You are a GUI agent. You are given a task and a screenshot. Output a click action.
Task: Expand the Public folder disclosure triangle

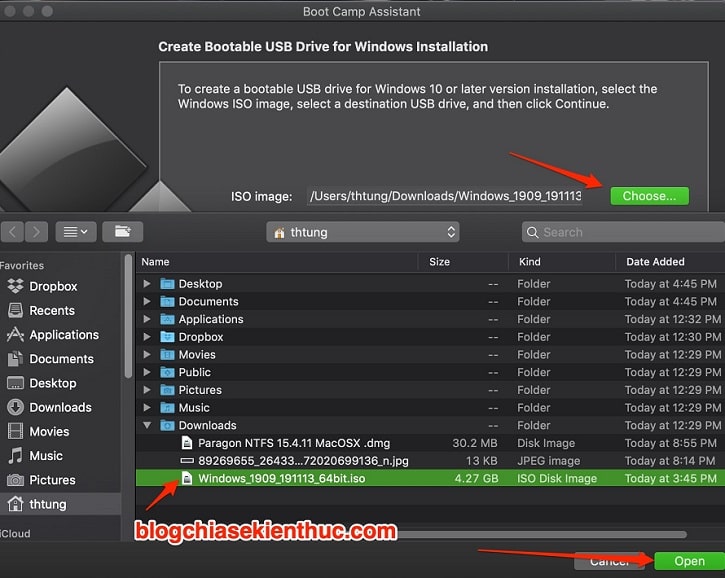(x=147, y=372)
